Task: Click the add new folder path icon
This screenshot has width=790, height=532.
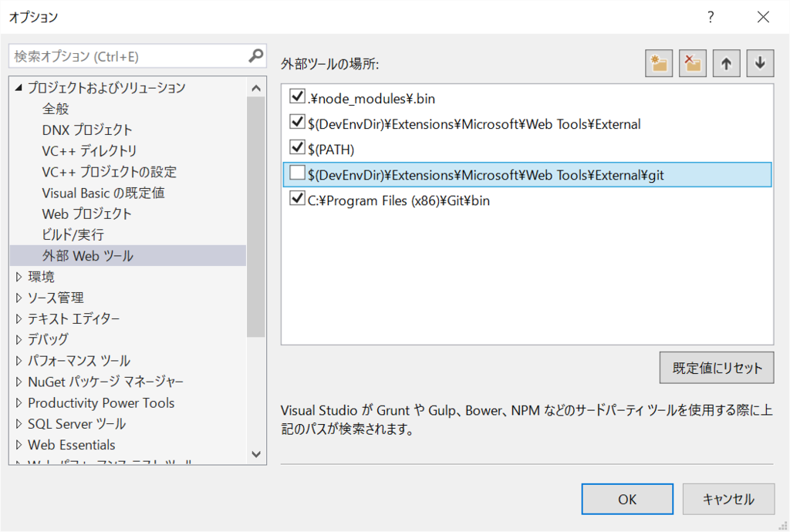Action: [659, 63]
